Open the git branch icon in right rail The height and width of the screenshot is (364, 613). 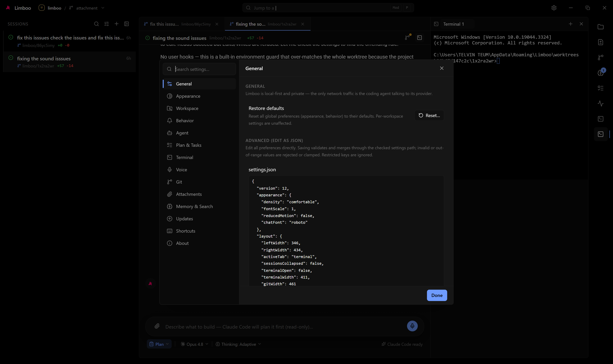coord(601,57)
